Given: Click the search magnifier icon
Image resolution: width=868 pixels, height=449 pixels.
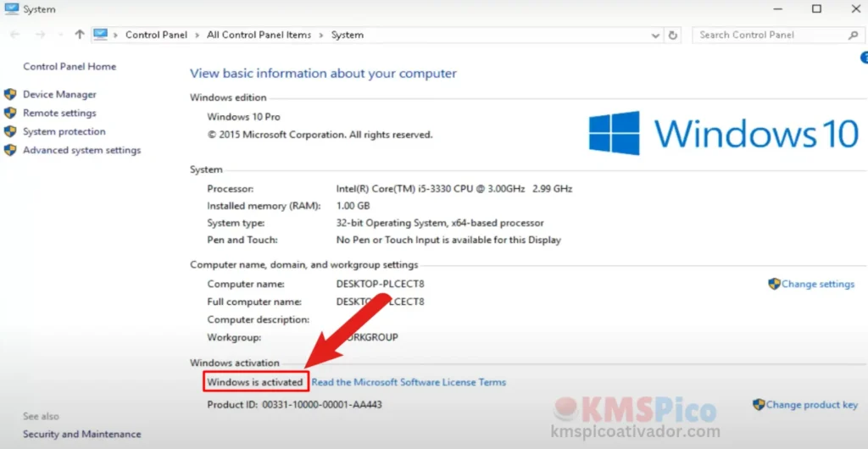Looking at the screenshot, I should coord(853,35).
